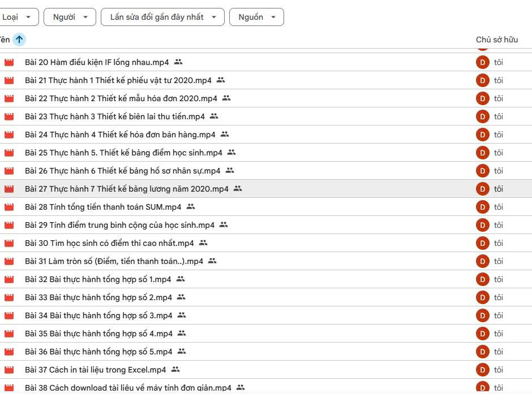This screenshot has height=394, width=532.
Task: Click video icon for Bài 30 Tìm học sinh
Action: pyautogui.click(x=9, y=243)
